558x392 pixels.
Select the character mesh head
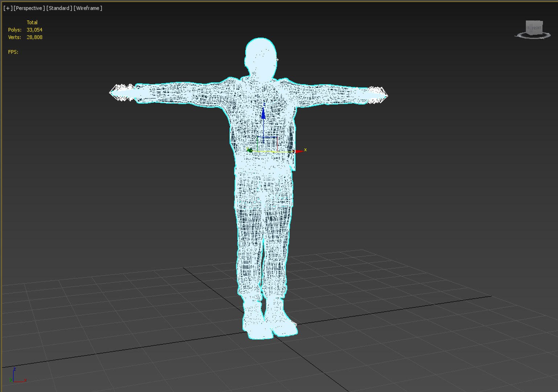(x=261, y=57)
